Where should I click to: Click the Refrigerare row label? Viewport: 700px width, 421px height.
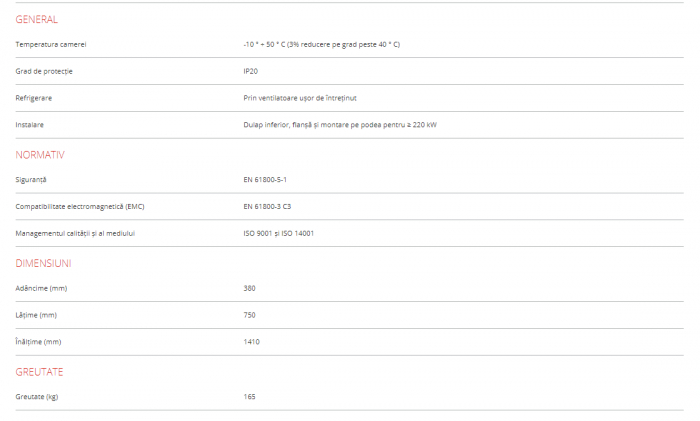34,98
